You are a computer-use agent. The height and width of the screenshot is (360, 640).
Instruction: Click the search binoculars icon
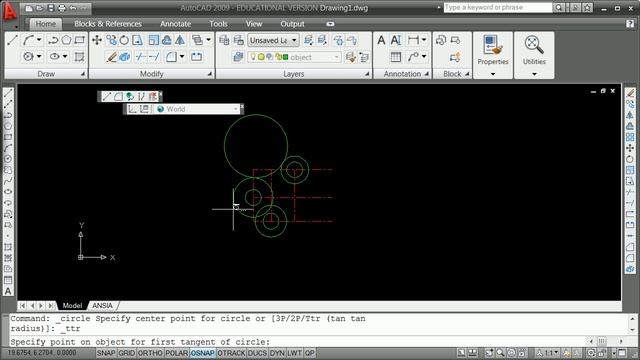pos(559,7)
